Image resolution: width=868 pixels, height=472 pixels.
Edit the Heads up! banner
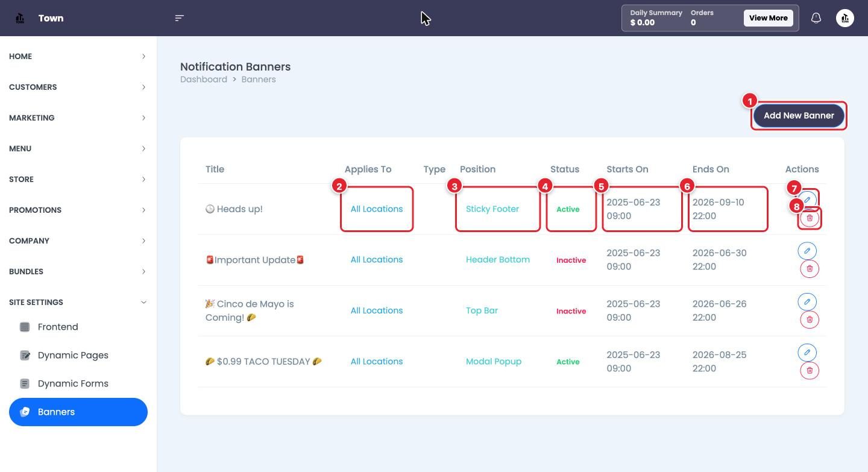807,200
